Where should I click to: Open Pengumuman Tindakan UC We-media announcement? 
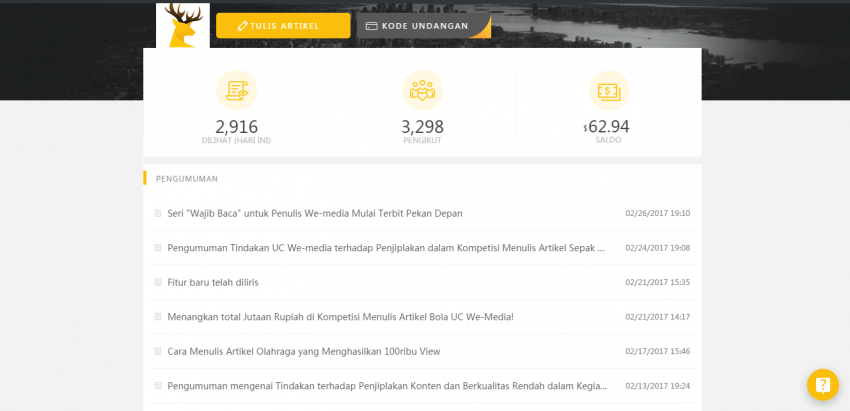(386, 248)
